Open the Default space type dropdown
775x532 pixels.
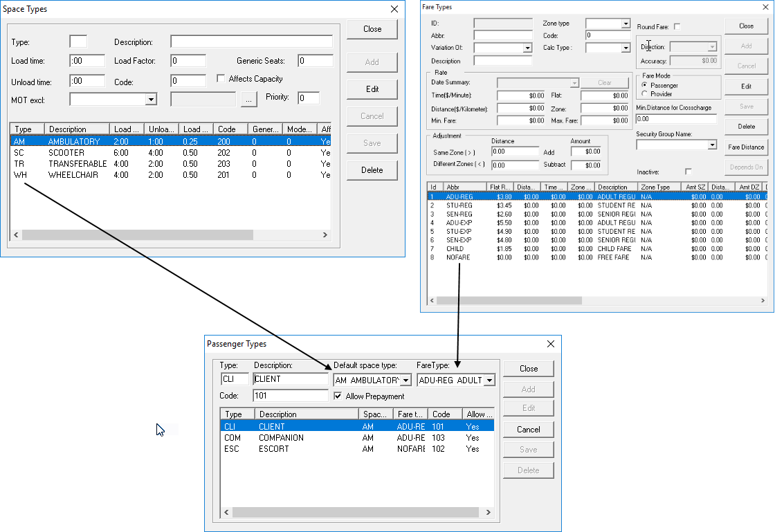pos(408,380)
